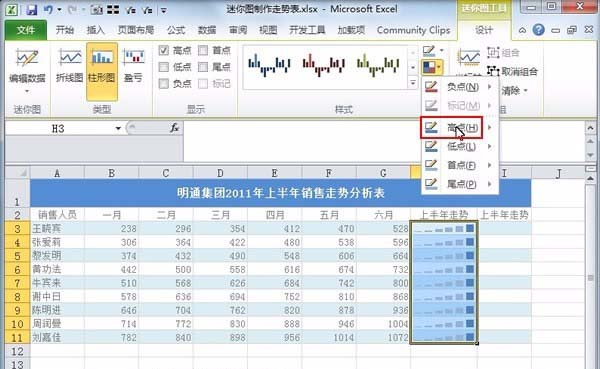Click 取消组合 ungroup button
This screenshot has width=600, height=369.
pyautogui.click(x=512, y=71)
